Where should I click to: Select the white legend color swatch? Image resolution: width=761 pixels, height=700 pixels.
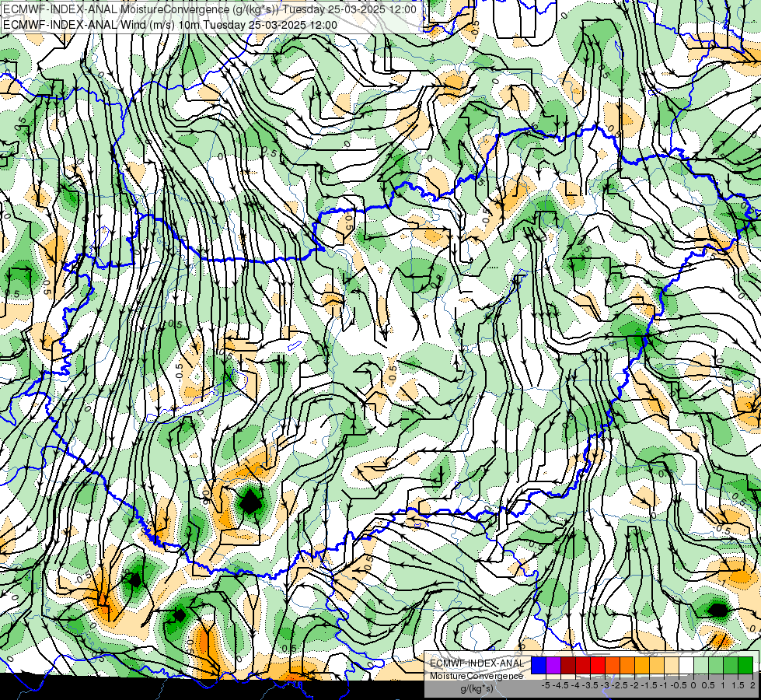click(x=686, y=665)
